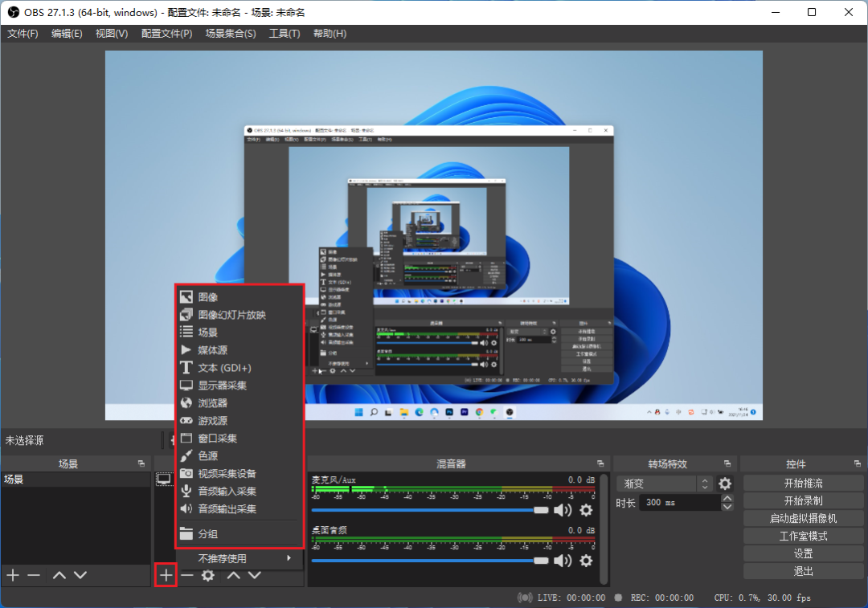Click the mixer panel vertical scrollbar
868x608 pixels.
[x=604, y=528]
